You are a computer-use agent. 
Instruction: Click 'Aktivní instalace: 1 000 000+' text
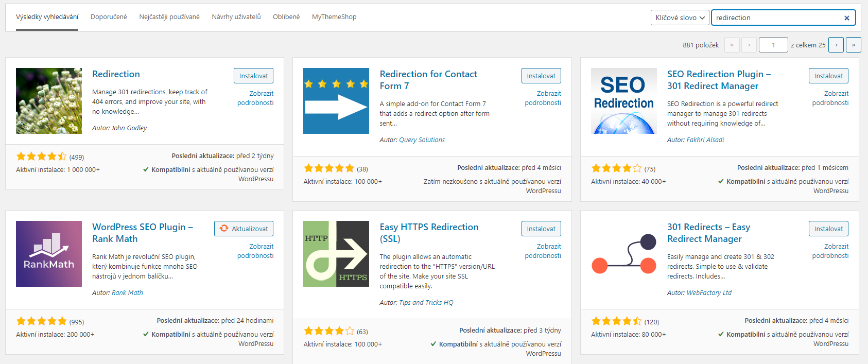point(58,169)
